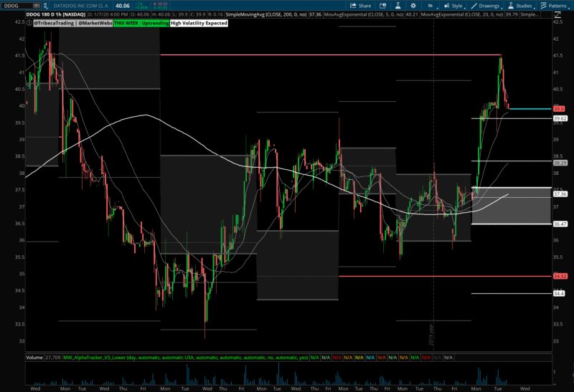Screen dimensions: 574x392
Task: Open the Patterns menu
Action: (x=554, y=6)
